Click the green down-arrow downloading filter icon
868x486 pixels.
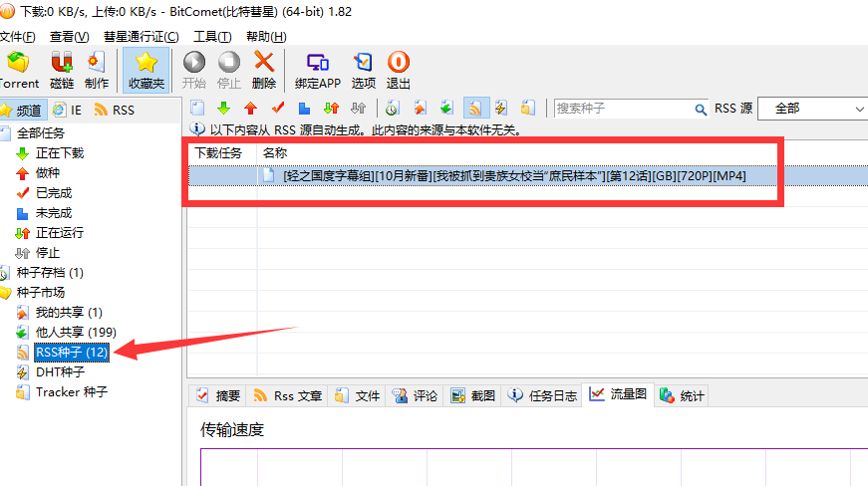pos(223,108)
